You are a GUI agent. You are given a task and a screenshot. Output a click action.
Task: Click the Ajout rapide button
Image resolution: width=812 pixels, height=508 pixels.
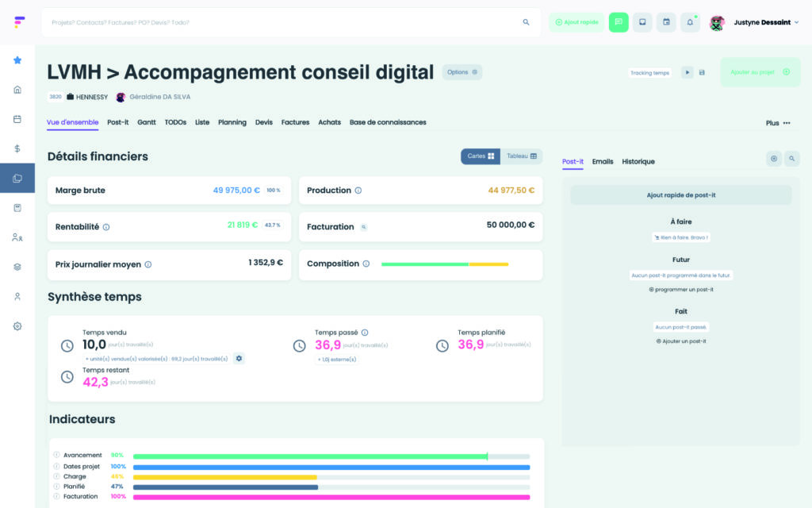click(576, 22)
